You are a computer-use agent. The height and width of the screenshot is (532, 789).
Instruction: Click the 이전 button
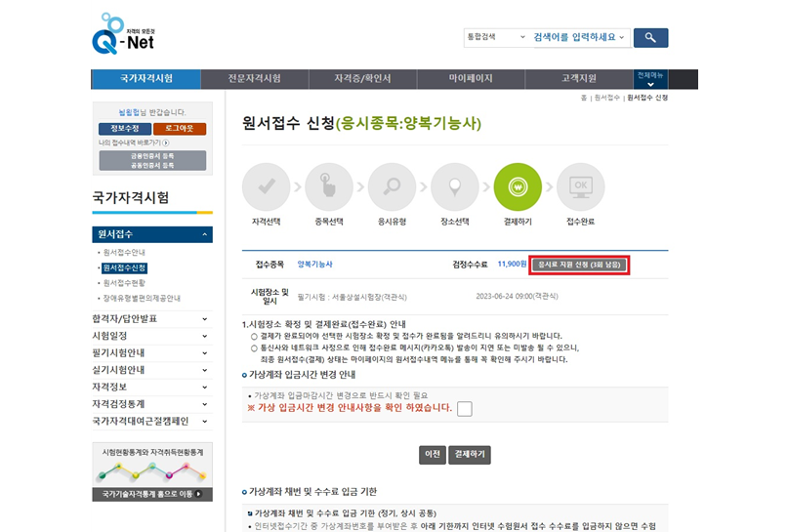click(433, 455)
